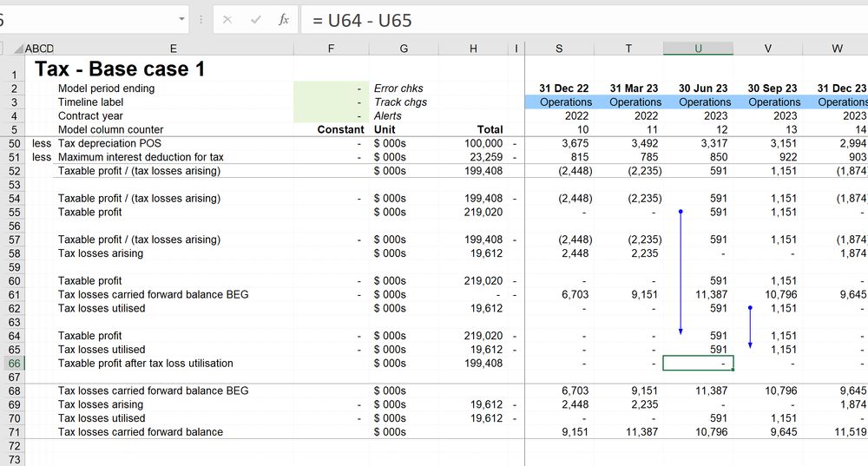The image size is (868, 466).
Task: Click the name box resize dots handle
Action: click(201, 19)
